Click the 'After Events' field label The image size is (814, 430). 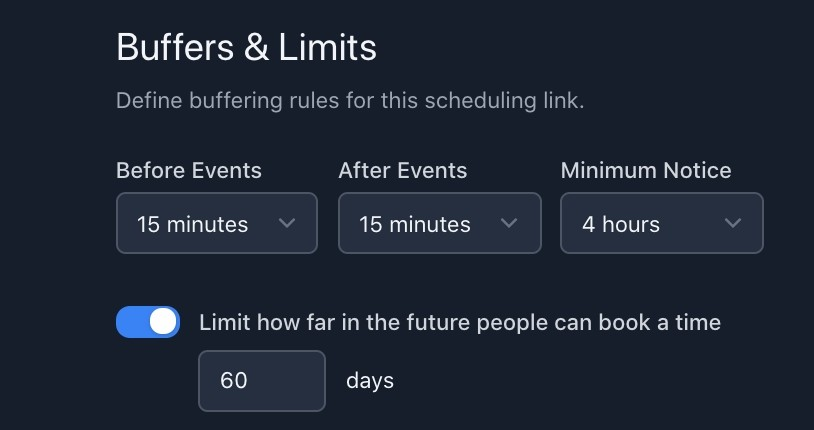pyautogui.click(x=403, y=171)
